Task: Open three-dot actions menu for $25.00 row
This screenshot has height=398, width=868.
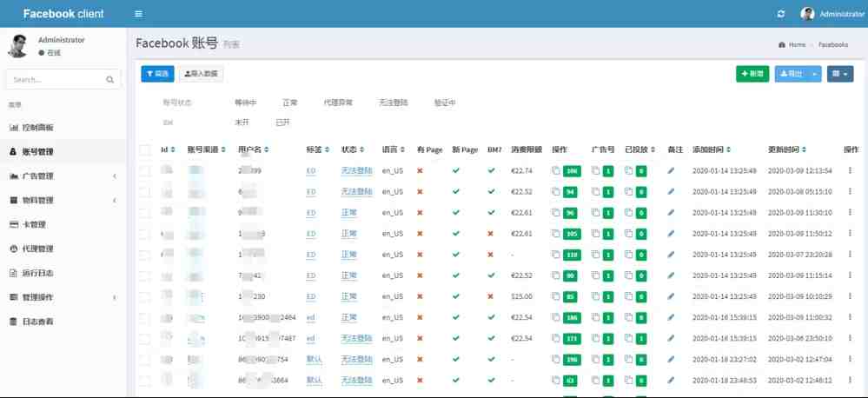Action: (850, 296)
